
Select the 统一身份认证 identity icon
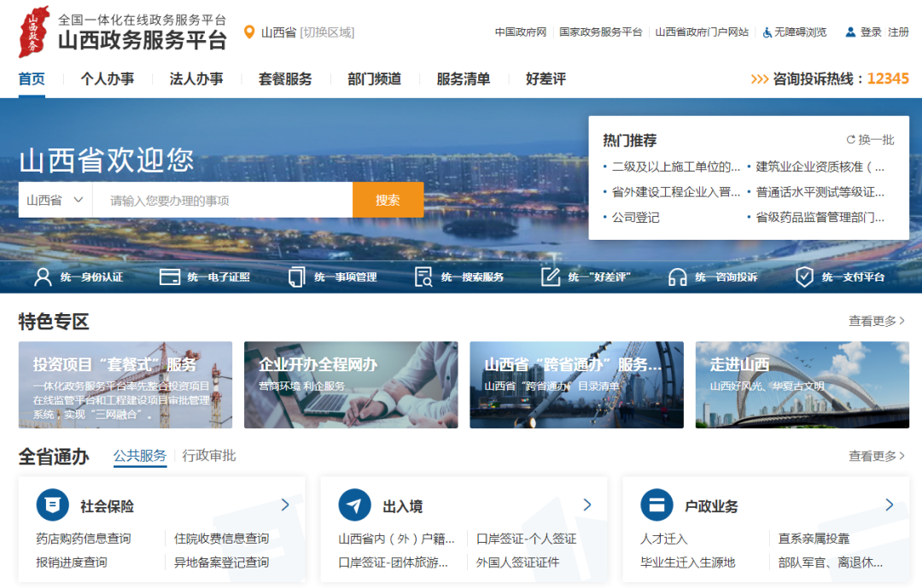point(42,277)
